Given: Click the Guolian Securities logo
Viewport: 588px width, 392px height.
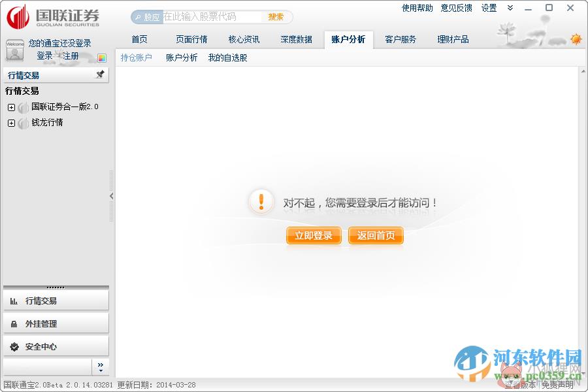Looking at the screenshot, I should point(53,16).
